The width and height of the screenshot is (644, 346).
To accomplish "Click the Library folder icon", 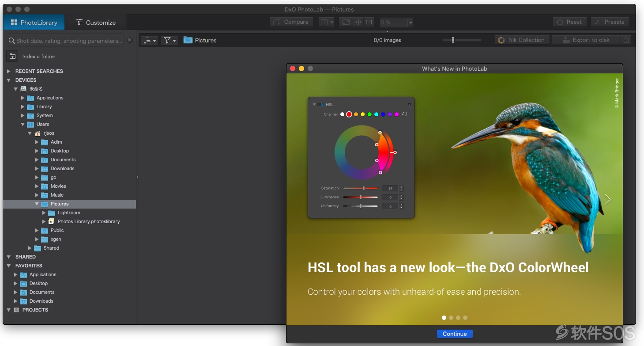I will [30, 106].
